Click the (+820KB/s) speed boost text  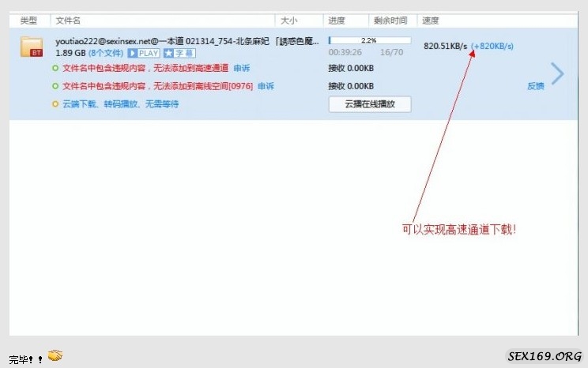click(x=492, y=46)
